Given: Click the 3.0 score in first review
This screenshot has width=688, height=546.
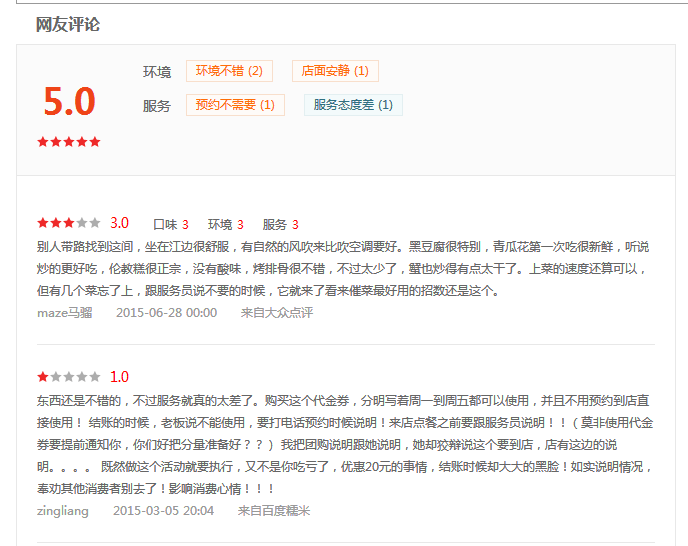Looking at the screenshot, I should coord(119,223).
